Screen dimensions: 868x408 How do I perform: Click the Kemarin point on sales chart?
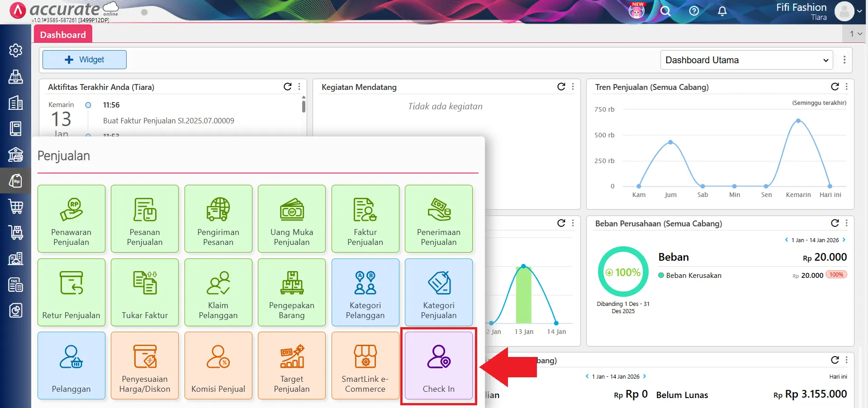pyautogui.click(x=798, y=121)
